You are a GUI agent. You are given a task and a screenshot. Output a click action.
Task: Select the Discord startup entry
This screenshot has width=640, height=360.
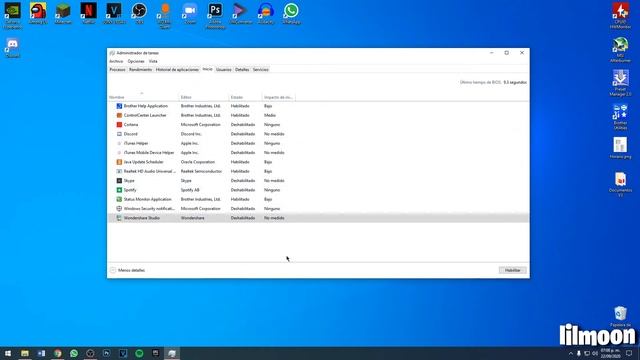point(318,134)
